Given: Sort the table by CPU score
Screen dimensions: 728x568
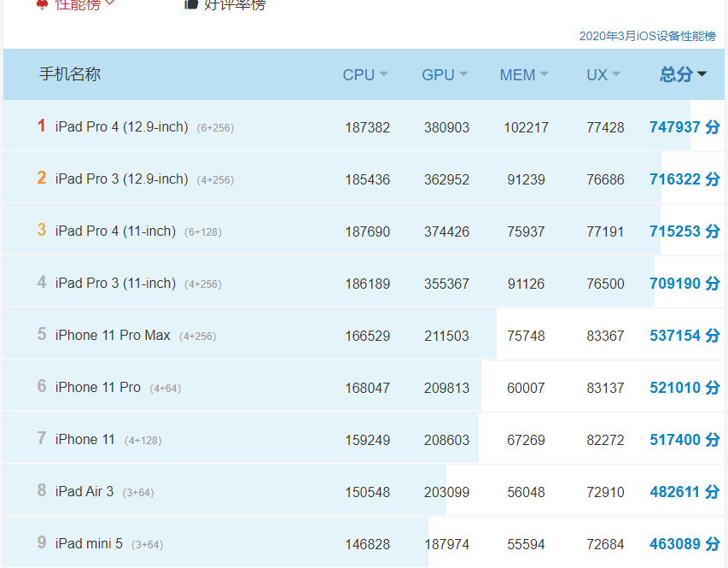Looking at the screenshot, I should point(365,75).
